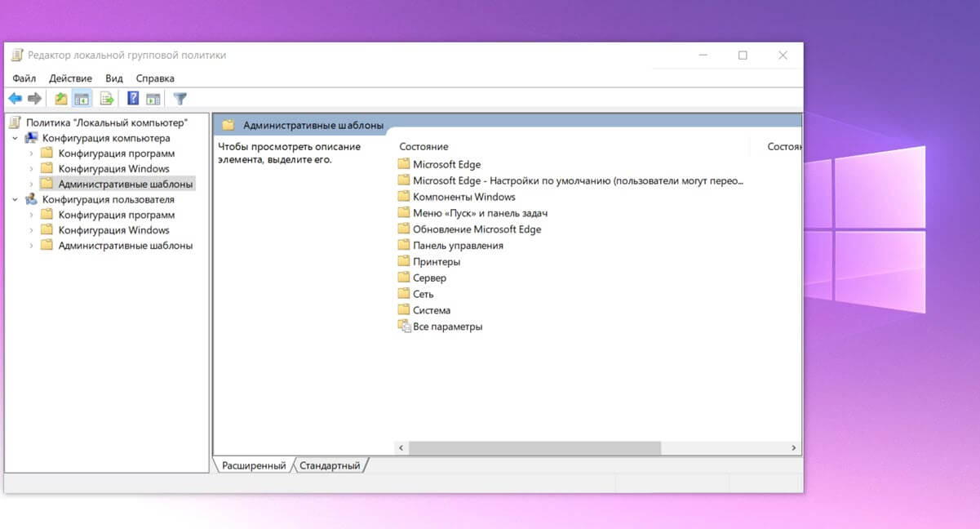The width and height of the screenshot is (980, 529).
Task: Switch to the Стандартный tab
Action: (330, 465)
